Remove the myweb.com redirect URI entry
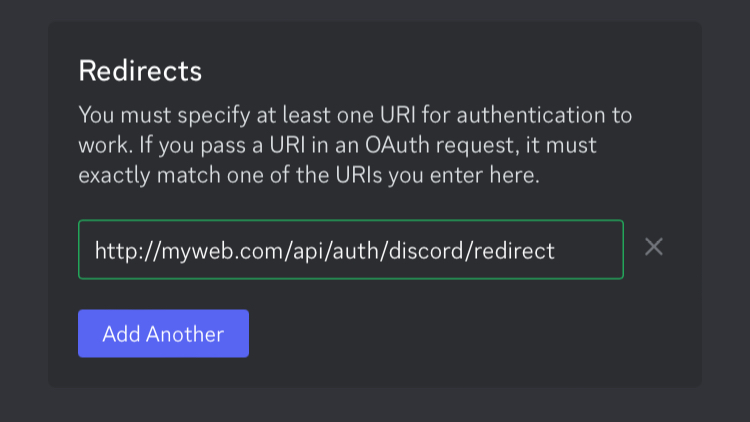The height and width of the screenshot is (422, 750). pyautogui.click(x=654, y=247)
